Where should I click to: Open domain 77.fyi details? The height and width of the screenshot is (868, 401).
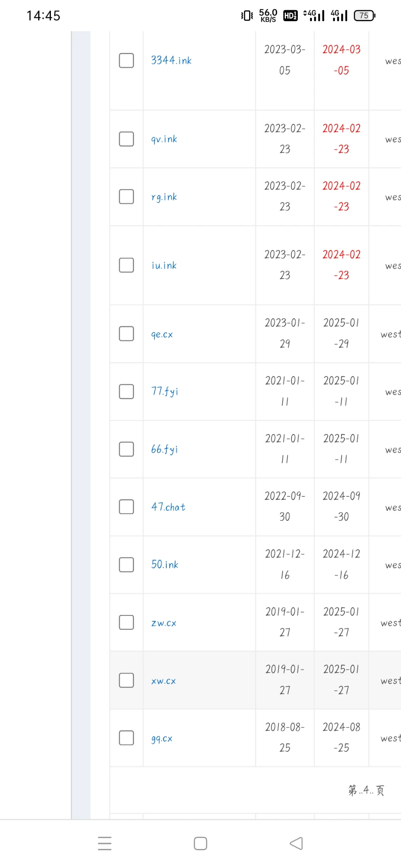tap(165, 391)
